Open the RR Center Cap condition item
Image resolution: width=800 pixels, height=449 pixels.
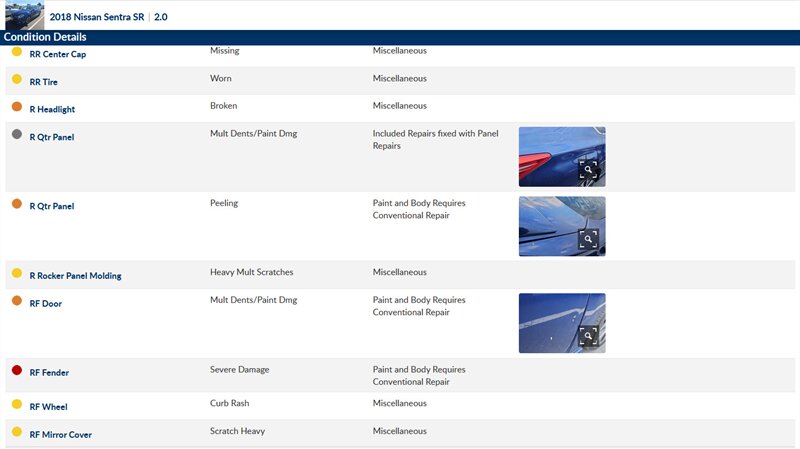[x=57, y=54]
